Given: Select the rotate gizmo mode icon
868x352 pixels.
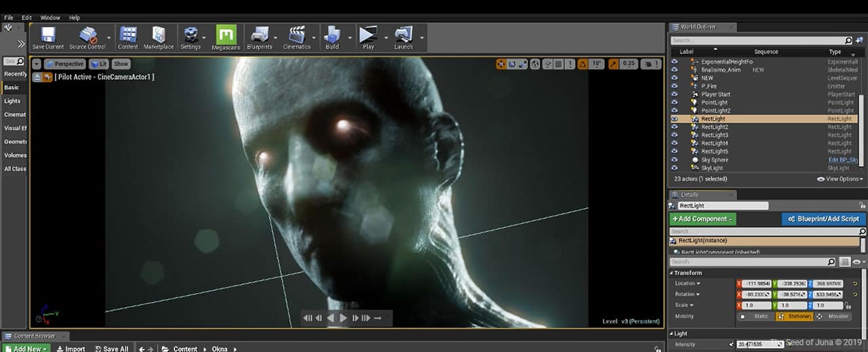Looking at the screenshot, I should click(x=512, y=64).
